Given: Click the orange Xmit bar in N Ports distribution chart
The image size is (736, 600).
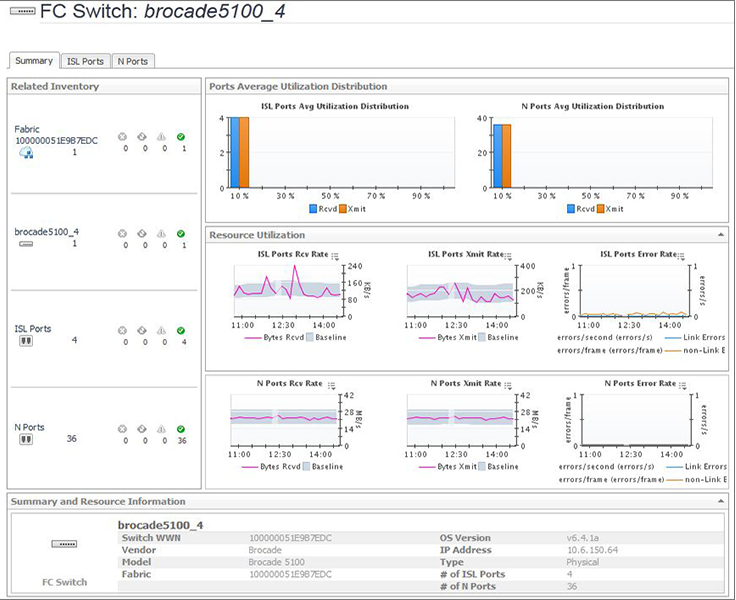Looking at the screenshot, I should click(506, 156).
